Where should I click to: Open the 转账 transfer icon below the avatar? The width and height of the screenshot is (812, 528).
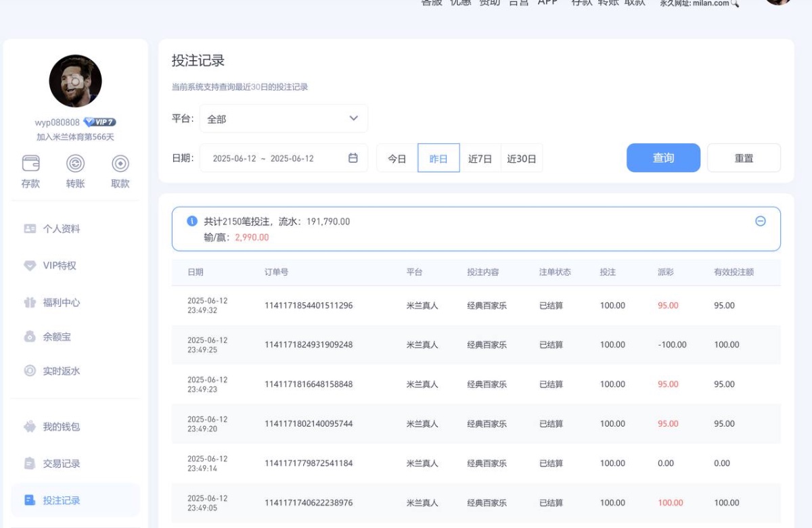coord(74,162)
